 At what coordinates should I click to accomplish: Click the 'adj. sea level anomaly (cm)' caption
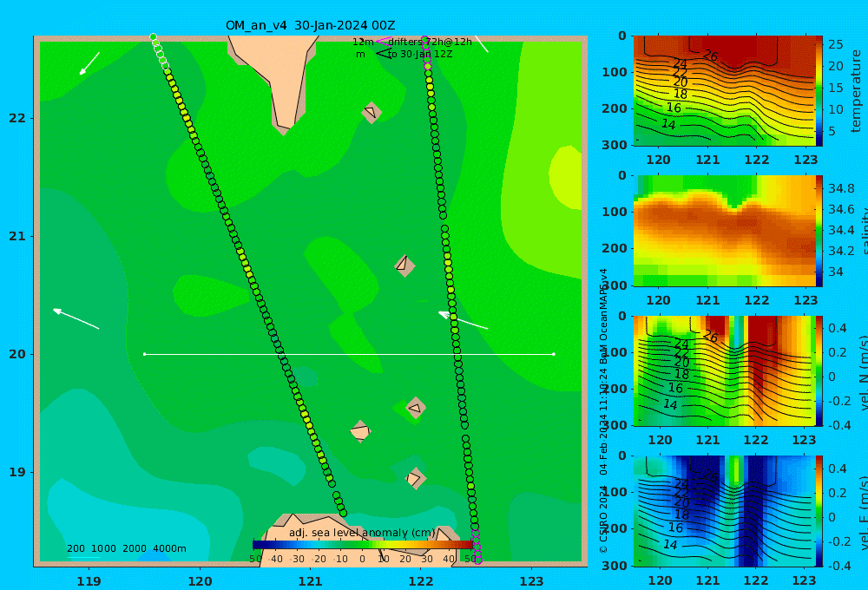point(362,533)
